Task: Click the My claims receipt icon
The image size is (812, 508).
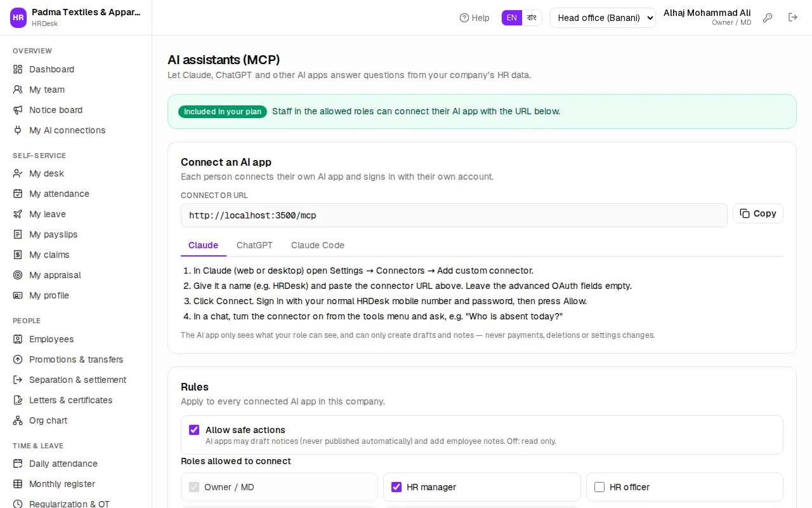Action: point(18,255)
